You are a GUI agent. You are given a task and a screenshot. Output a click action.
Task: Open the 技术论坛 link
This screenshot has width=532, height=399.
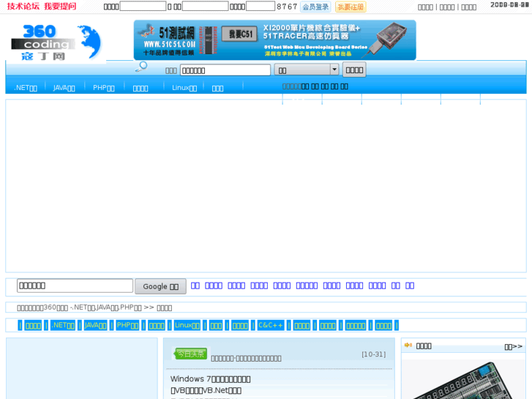coord(23,7)
